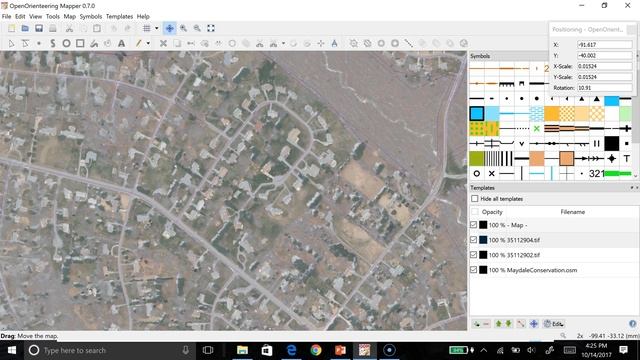
Task: Save the map with the floppy icon
Action: (39, 28)
